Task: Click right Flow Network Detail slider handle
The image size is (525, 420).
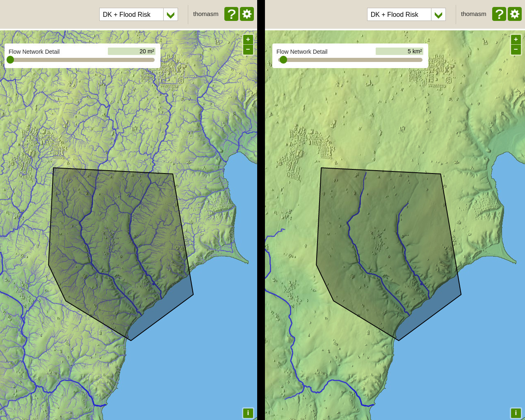Action: tap(283, 60)
